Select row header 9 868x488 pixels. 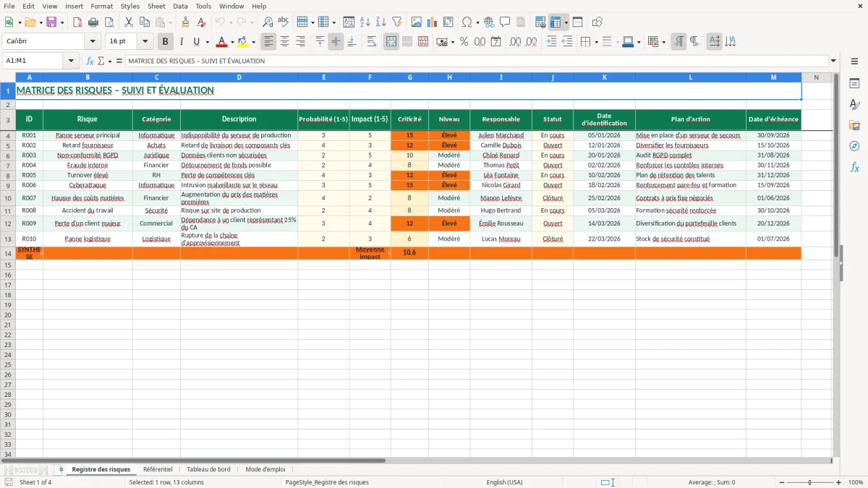pyautogui.click(x=8, y=185)
